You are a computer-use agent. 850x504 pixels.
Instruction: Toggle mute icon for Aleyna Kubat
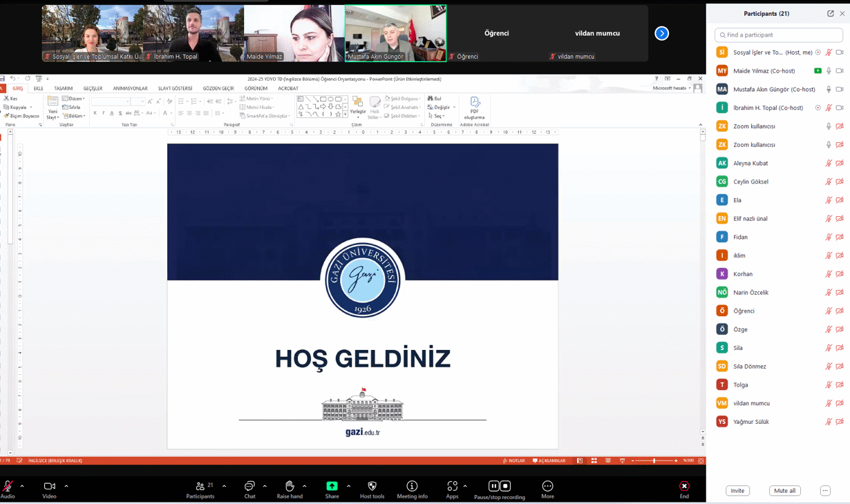pos(829,163)
